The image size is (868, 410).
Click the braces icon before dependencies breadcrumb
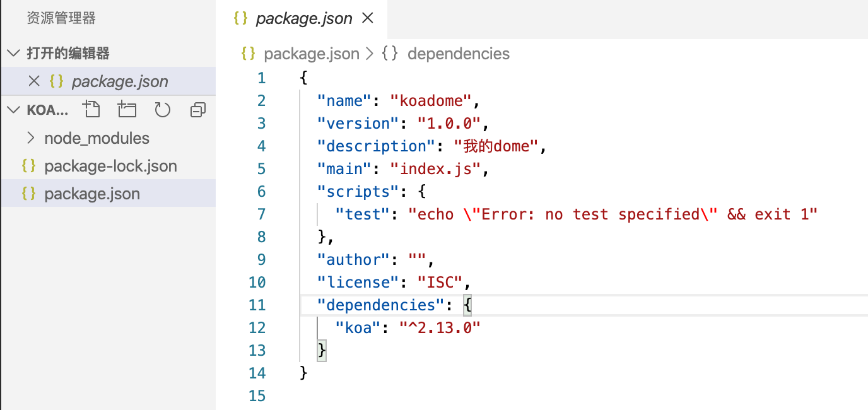[390, 54]
